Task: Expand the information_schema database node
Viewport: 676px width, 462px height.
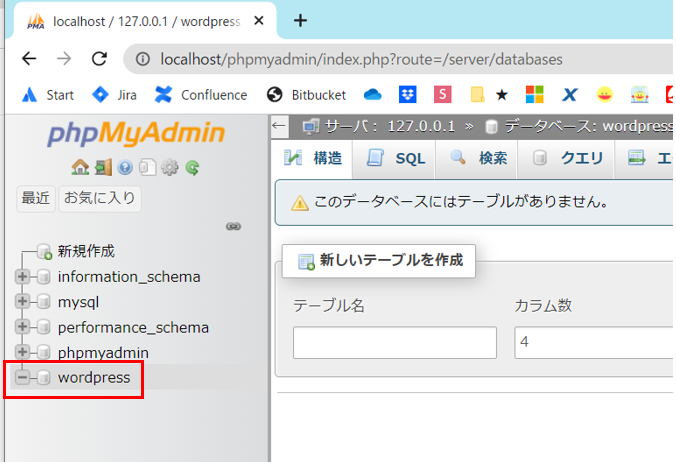Action: tap(22, 277)
